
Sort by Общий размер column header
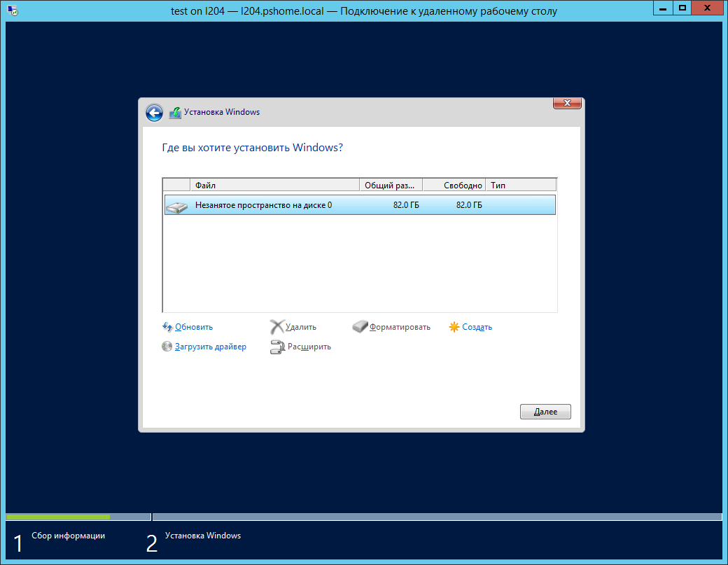point(391,186)
